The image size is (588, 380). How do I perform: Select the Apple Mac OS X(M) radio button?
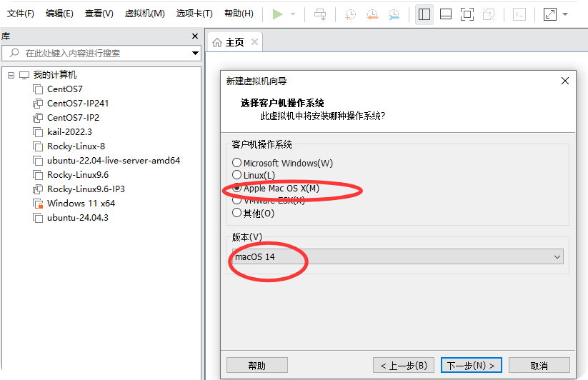(x=236, y=188)
